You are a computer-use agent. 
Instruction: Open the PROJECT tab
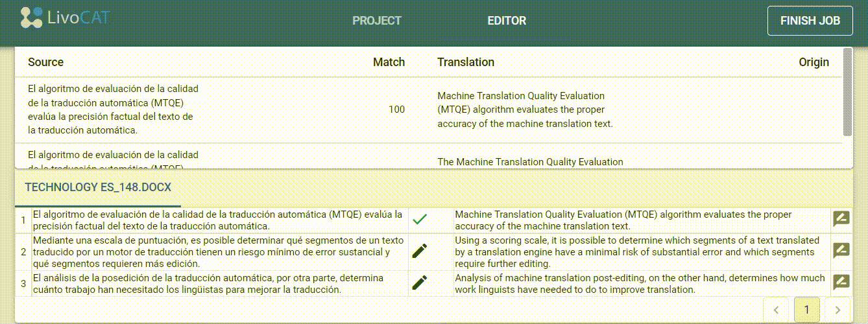(x=377, y=21)
